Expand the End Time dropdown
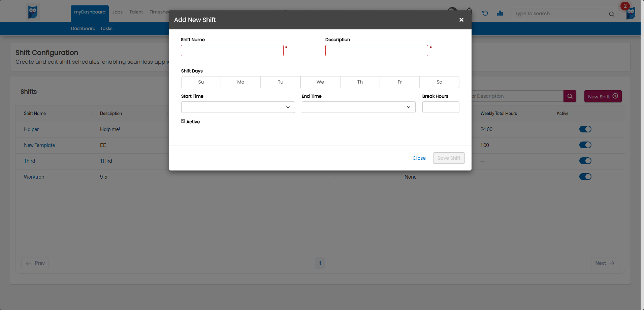644x310 pixels. click(x=358, y=107)
